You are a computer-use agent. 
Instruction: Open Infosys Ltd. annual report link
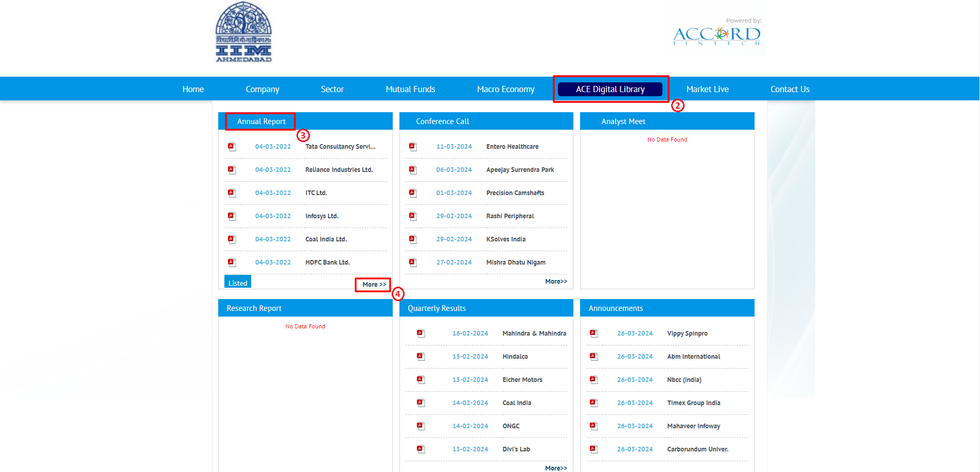[x=322, y=216]
